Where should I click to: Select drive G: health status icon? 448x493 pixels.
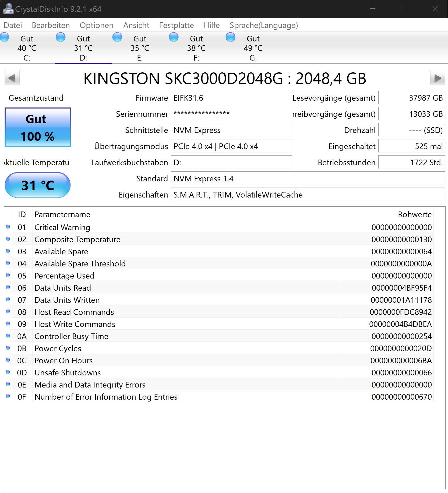pos(231,37)
